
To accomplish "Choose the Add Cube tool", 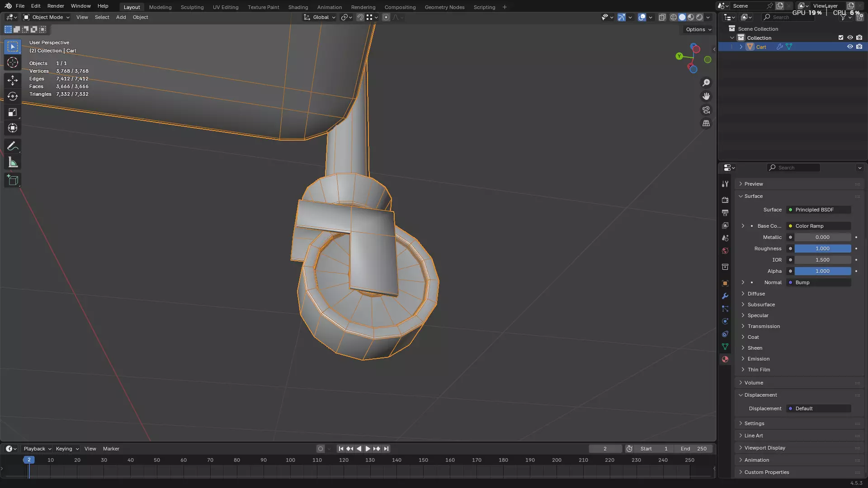I will coord(13,180).
